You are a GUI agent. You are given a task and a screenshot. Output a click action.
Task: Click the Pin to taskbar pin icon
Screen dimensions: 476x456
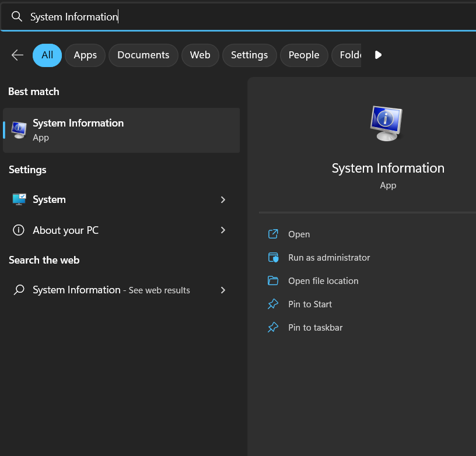273,327
